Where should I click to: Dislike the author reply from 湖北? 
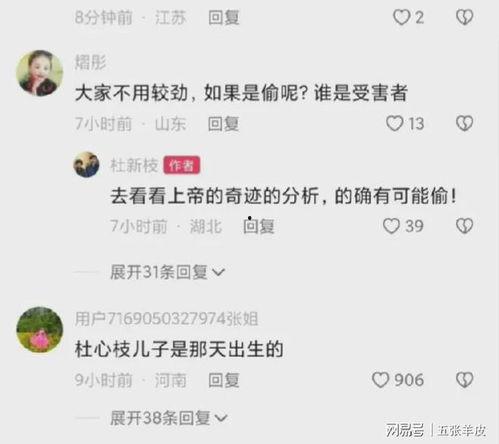464,226
